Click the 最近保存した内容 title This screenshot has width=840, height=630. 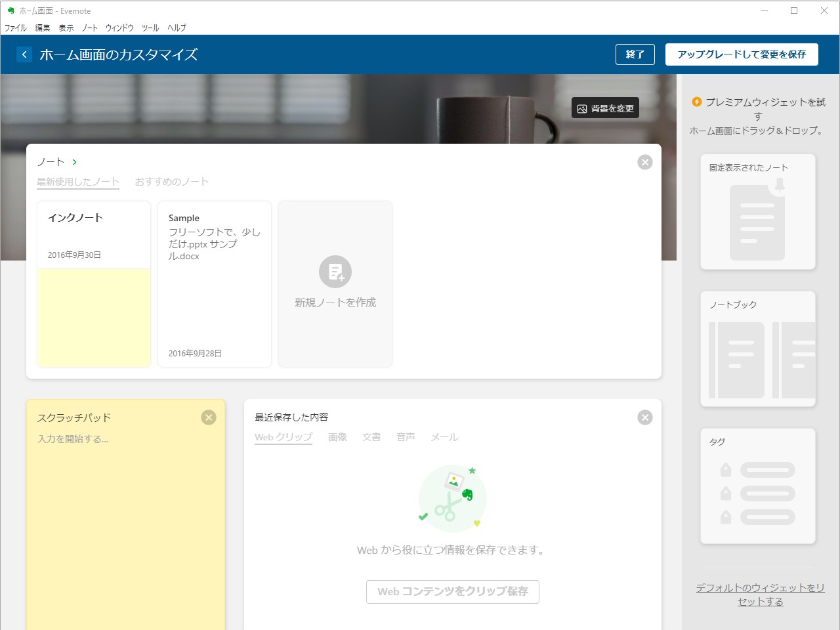click(x=291, y=417)
